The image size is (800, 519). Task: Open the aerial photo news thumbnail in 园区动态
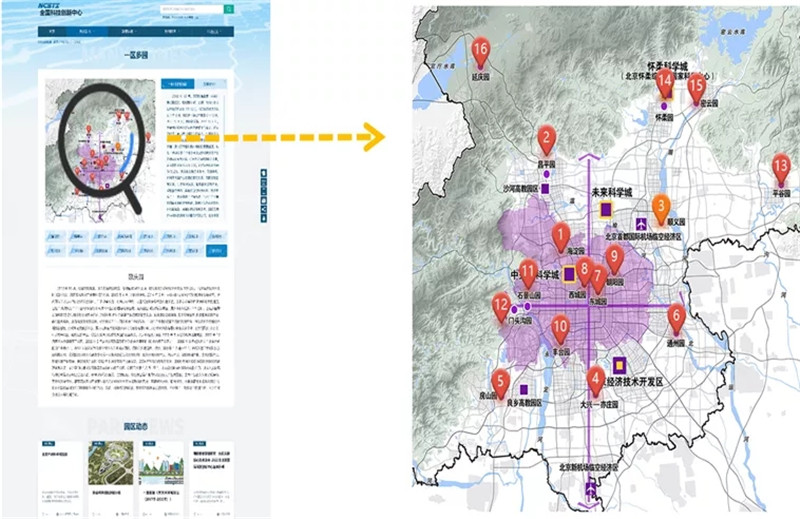coord(111,463)
